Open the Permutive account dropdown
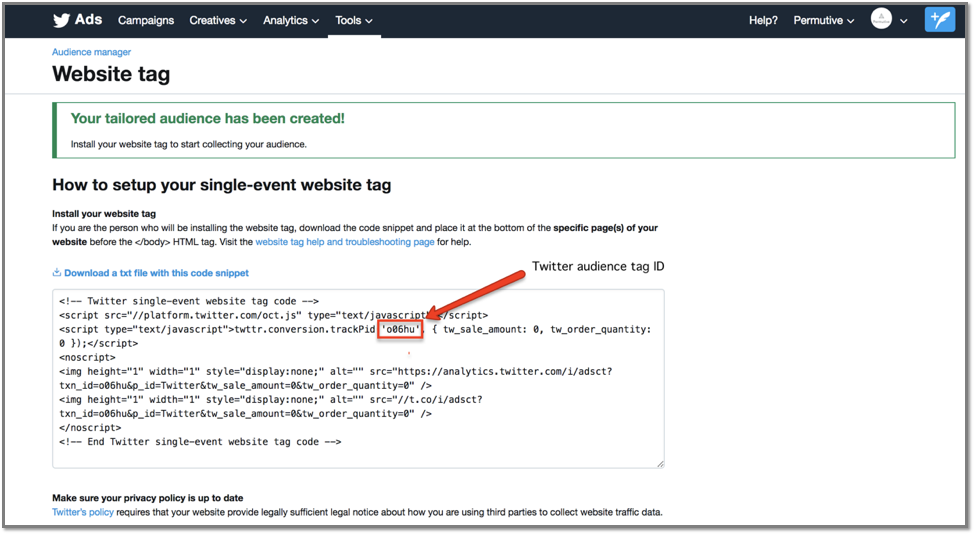The height and width of the screenshot is (535, 975). tap(823, 21)
